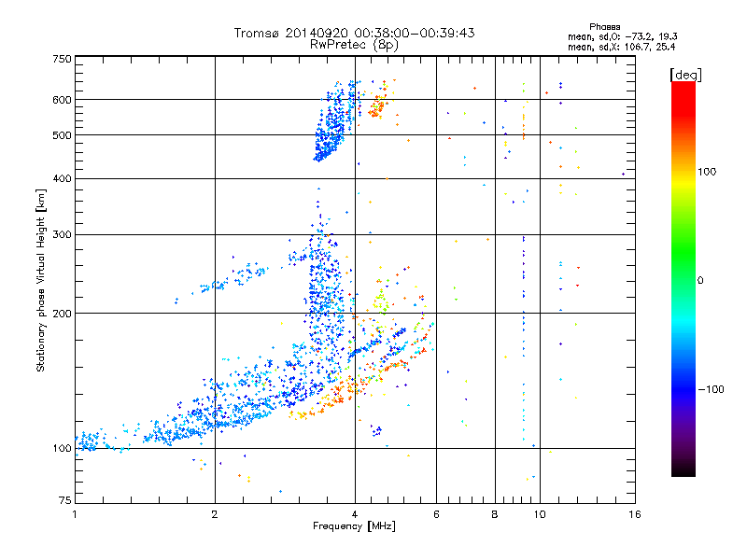The image size is (747, 560).
Task: Click the 600 tick label on height axis
Action: pyautogui.click(x=62, y=100)
